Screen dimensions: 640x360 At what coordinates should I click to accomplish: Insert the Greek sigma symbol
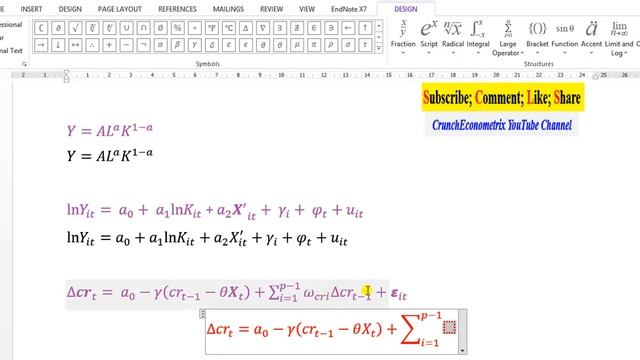coord(348,45)
